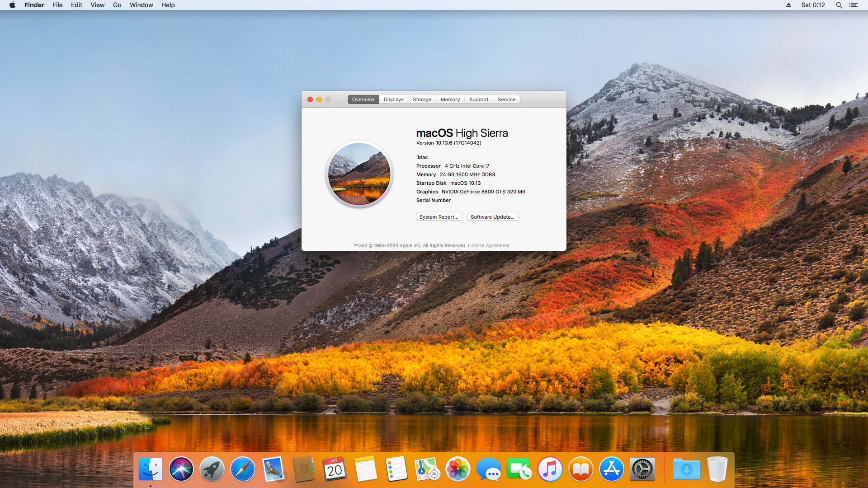Select the Memory tab
The height and width of the screenshot is (488, 868).
tap(450, 99)
